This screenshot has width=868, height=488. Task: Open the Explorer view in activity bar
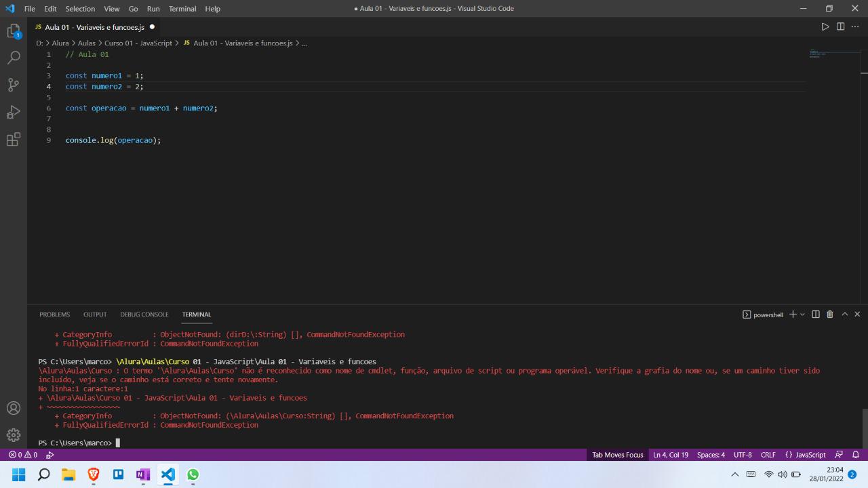coord(14,30)
